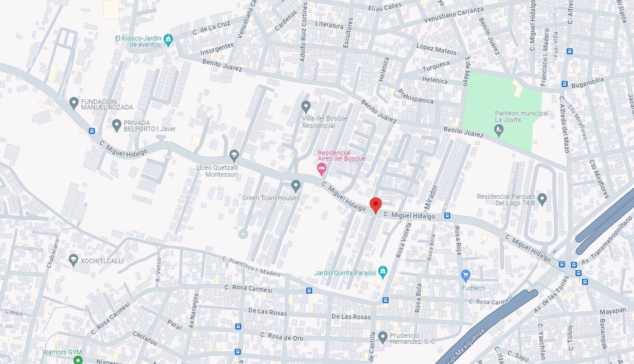The width and height of the screenshot is (634, 364).
Task: Click the Fudtech place label
Action: (x=473, y=288)
